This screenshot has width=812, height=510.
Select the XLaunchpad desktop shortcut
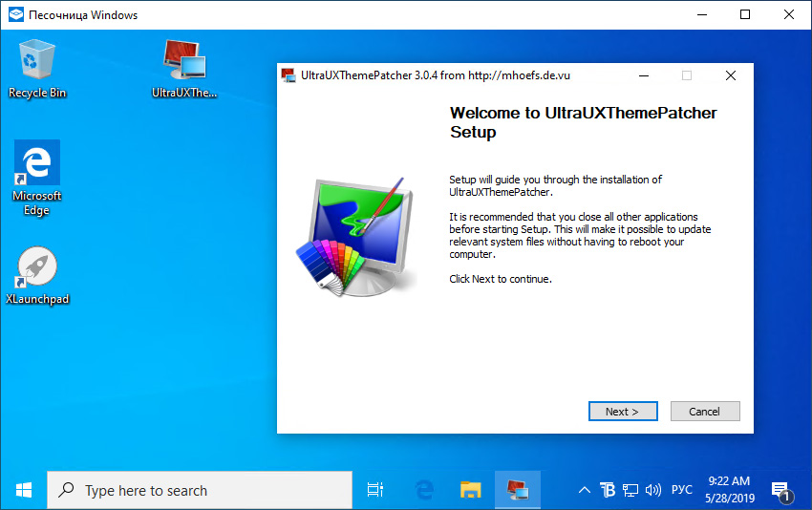coord(37,275)
